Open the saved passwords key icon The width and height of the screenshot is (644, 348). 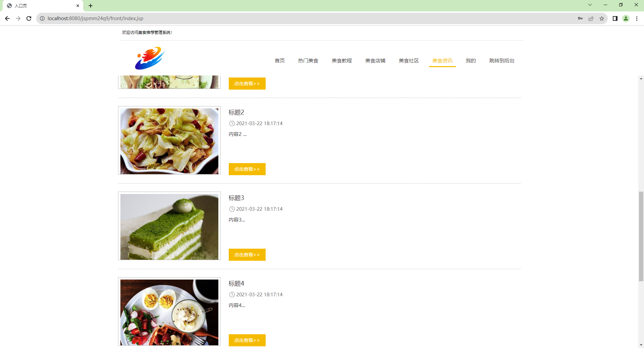(x=580, y=18)
